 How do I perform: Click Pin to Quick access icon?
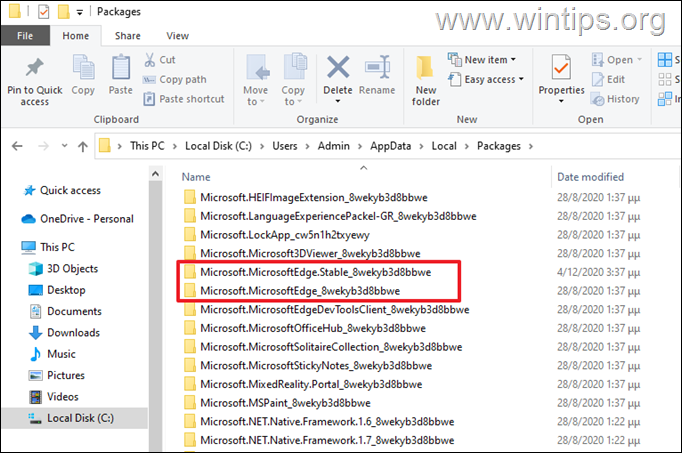[34, 68]
